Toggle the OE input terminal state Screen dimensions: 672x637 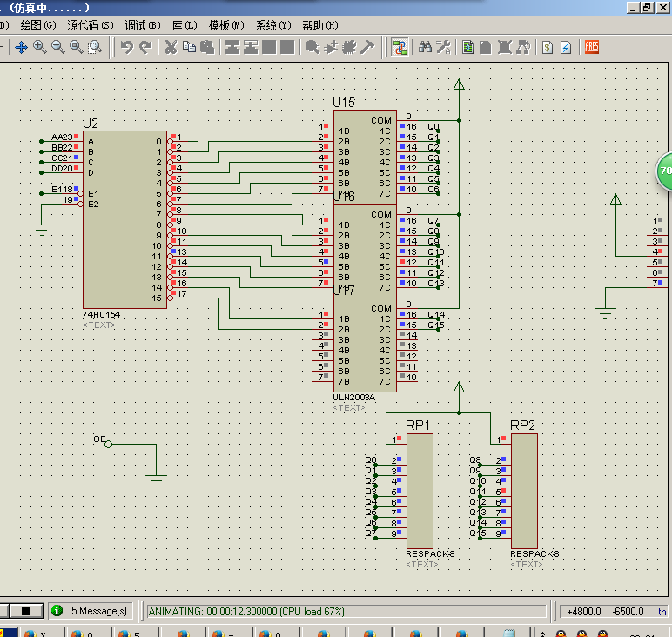click(109, 444)
